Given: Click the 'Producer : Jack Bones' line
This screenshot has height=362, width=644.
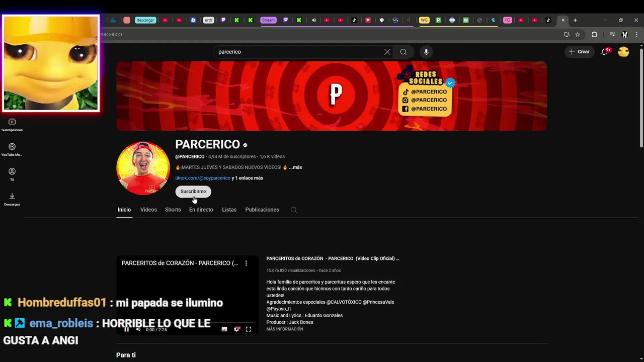Looking at the screenshot, I should (x=290, y=322).
